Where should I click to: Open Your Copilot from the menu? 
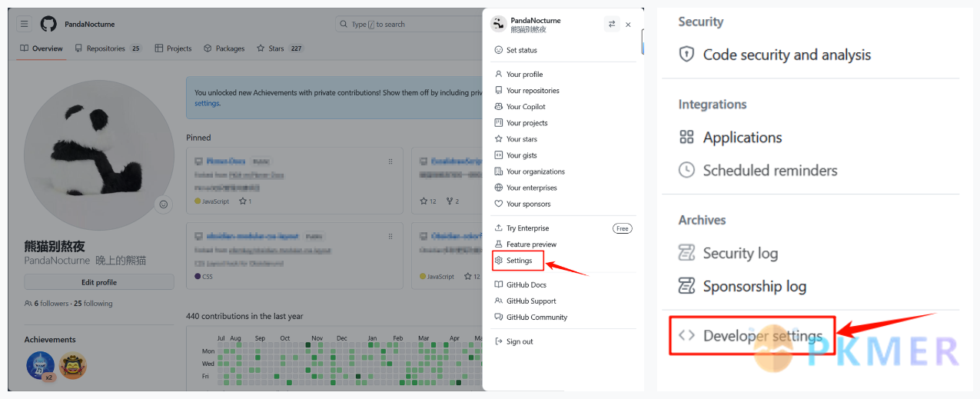(x=526, y=107)
